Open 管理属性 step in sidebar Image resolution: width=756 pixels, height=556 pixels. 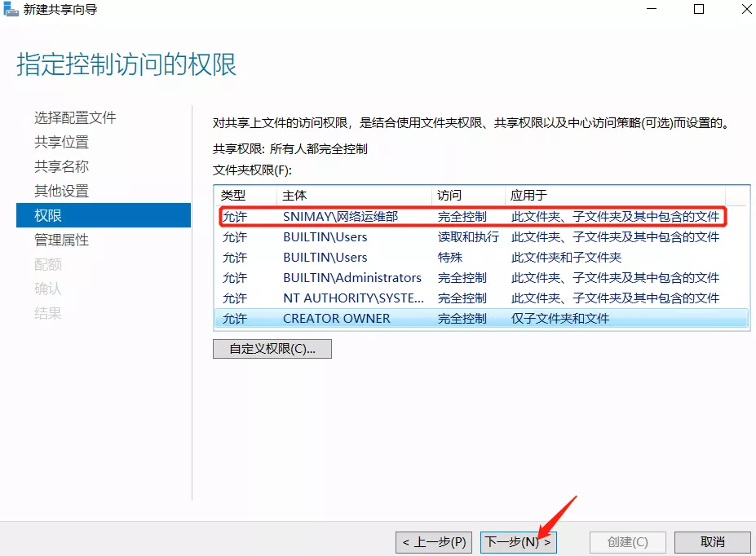click(x=61, y=240)
